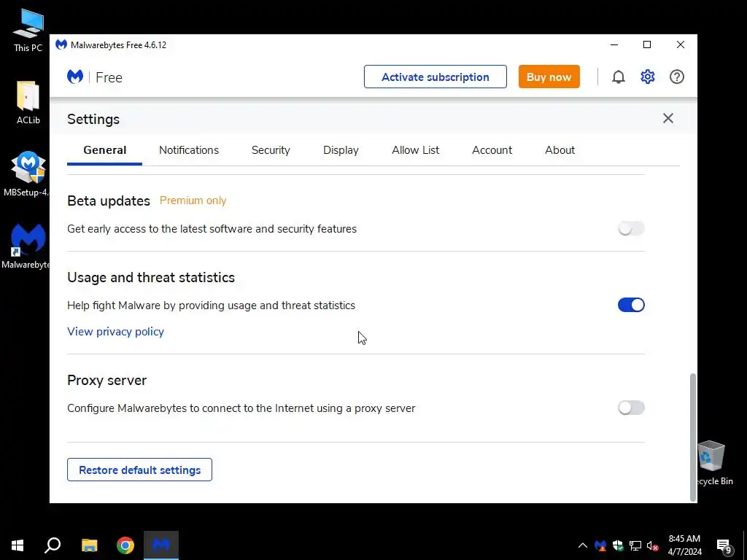Click Malwarebytes taskbar button

click(x=161, y=545)
